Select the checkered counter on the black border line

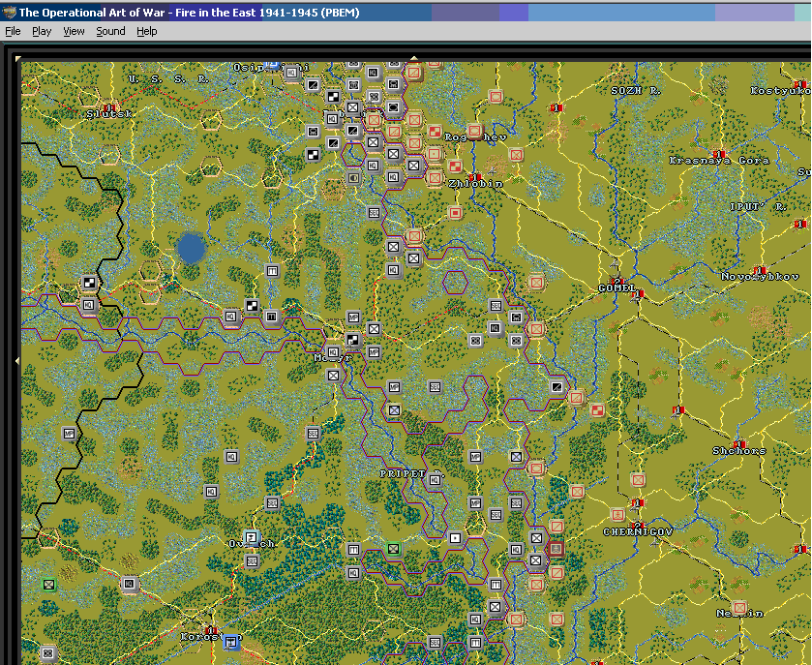pyautogui.click(x=90, y=283)
